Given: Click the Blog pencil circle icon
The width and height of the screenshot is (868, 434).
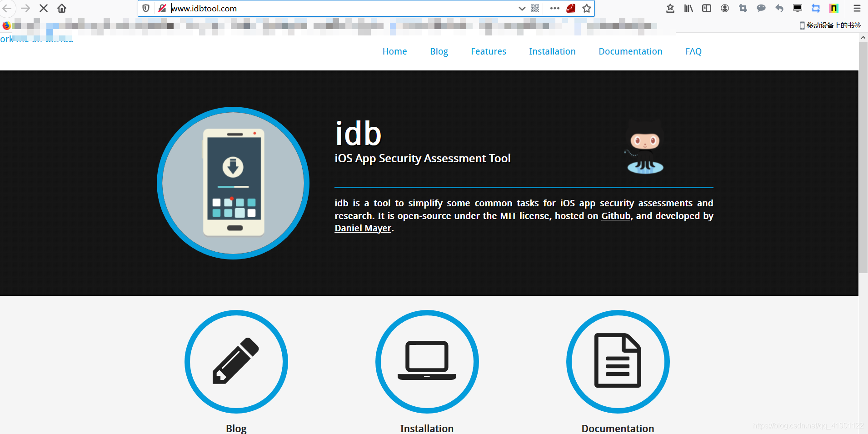Looking at the screenshot, I should [236, 362].
